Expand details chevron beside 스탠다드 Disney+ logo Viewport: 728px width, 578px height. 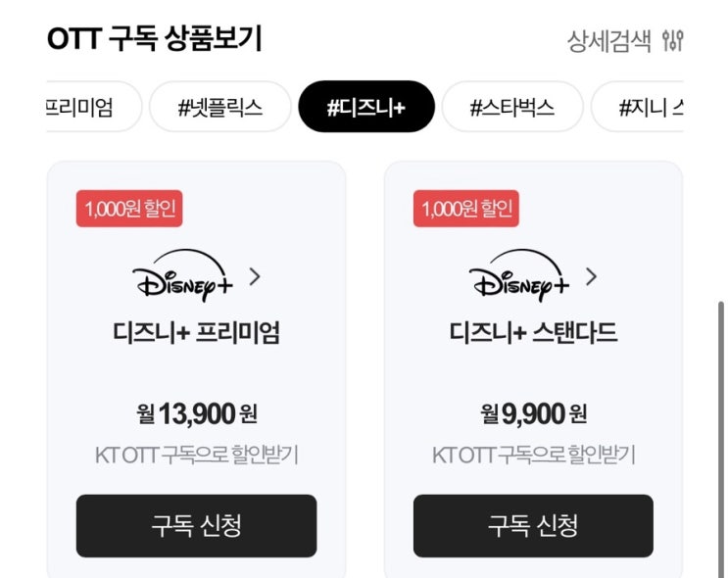(x=591, y=276)
